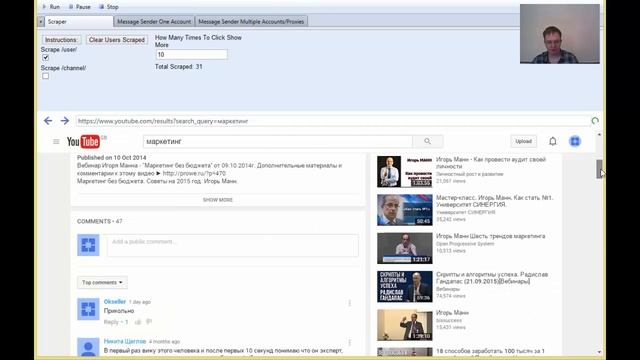
Task: Open Игорь Манн Шесть трендов title link
Action: [490, 236]
